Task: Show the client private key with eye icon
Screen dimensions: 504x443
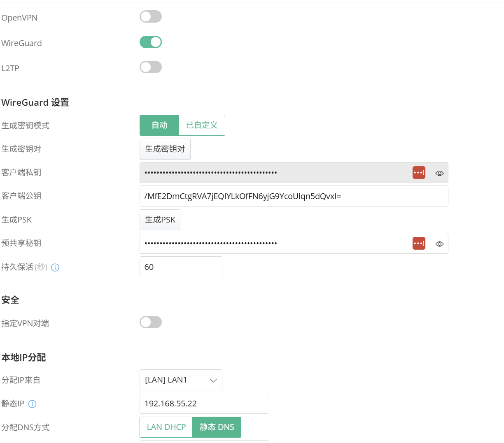Action: (439, 173)
